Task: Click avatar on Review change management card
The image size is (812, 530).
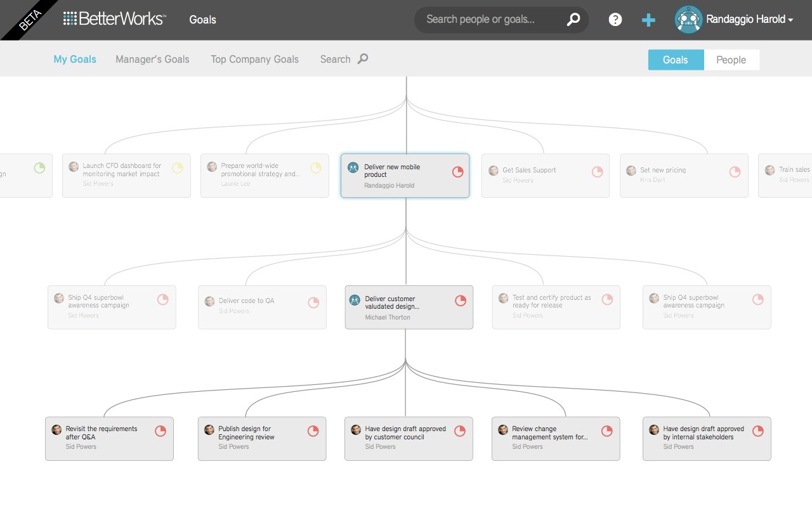Action: click(503, 430)
